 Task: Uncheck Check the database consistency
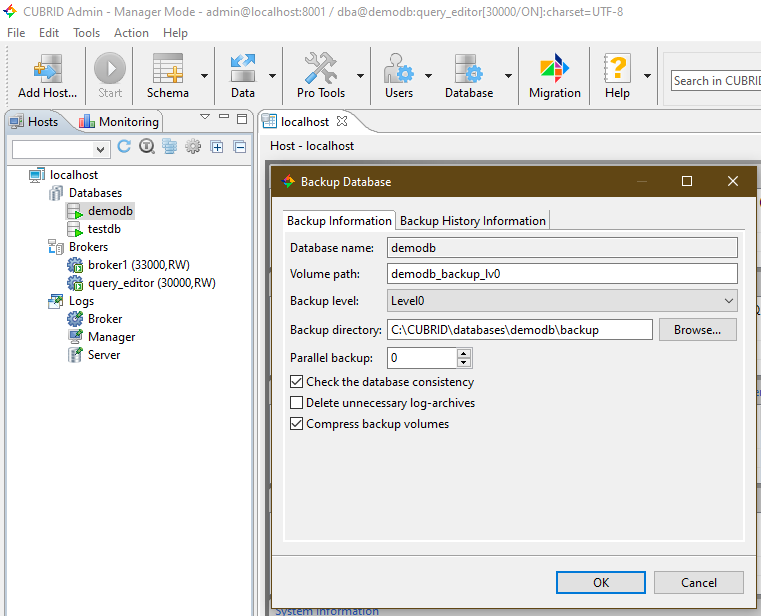[297, 382]
